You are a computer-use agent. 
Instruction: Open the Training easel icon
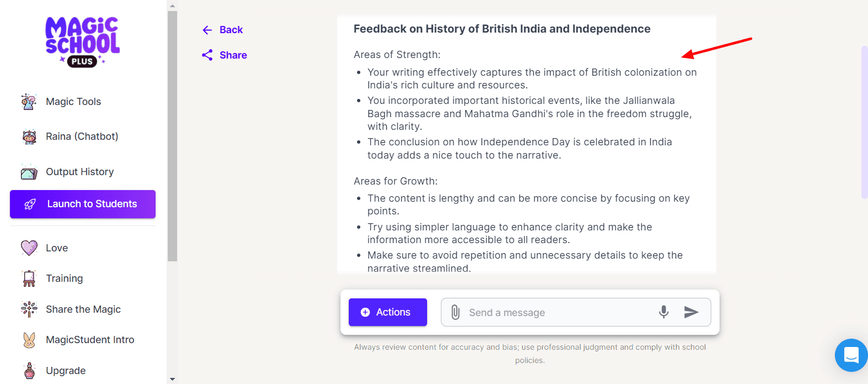(29, 278)
